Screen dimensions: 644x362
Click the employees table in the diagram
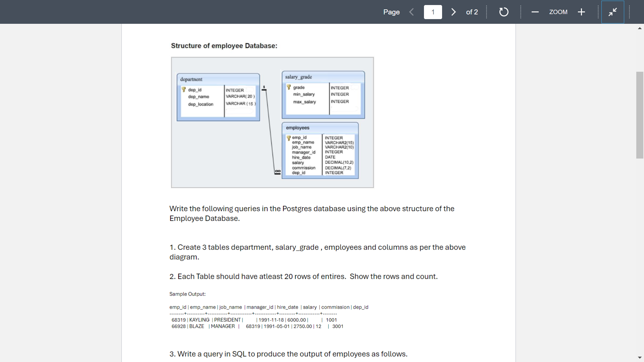[320, 151]
